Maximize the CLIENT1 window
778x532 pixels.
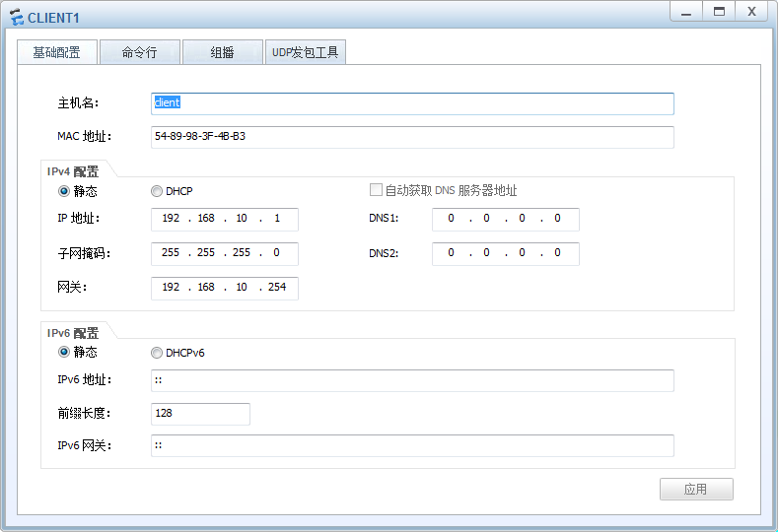[719, 12]
